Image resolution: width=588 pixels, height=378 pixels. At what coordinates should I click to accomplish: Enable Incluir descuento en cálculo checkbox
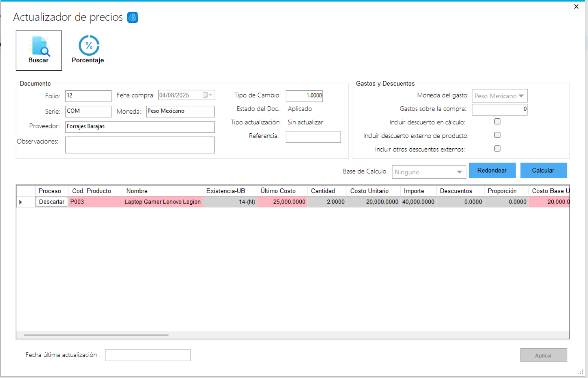(x=497, y=121)
